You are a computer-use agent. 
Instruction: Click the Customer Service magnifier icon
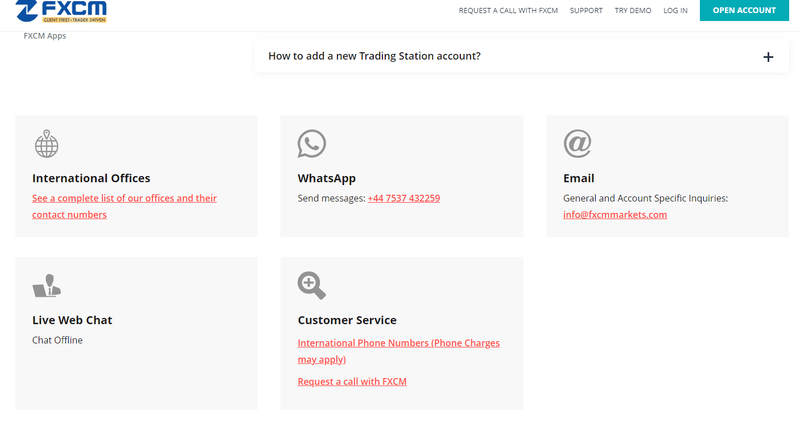click(x=312, y=286)
